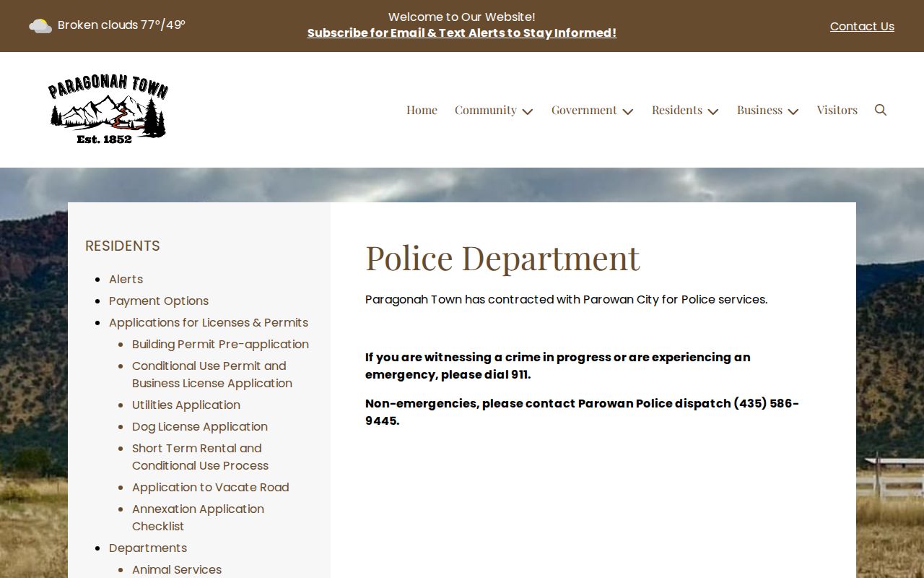Viewport: 924px width, 578px height.
Task: Click the weather text 'Broken clouds 77°/49°'
Action: coord(121,25)
